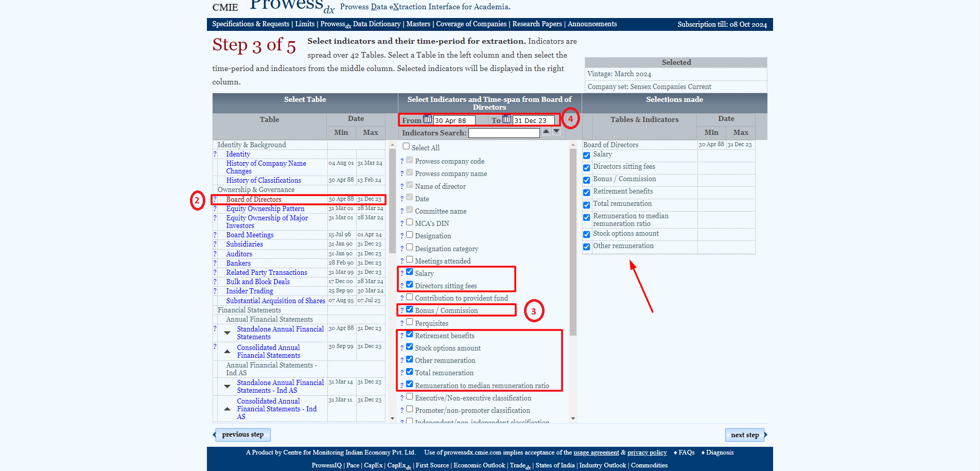Click the table list scrollbar thumb

coord(392,201)
